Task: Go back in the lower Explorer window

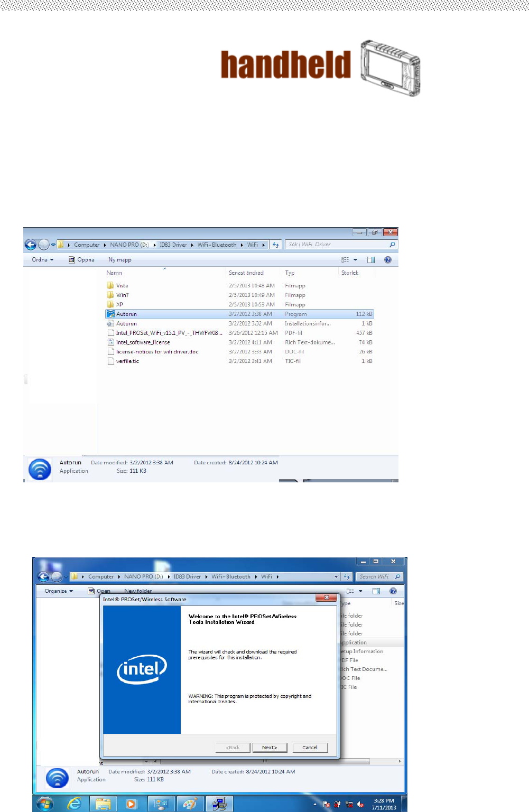Action: [44, 576]
